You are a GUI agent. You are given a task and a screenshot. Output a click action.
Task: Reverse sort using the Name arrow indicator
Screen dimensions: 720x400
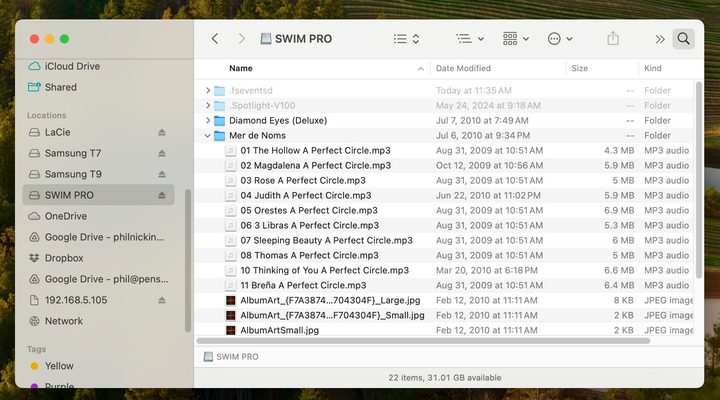pos(421,69)
